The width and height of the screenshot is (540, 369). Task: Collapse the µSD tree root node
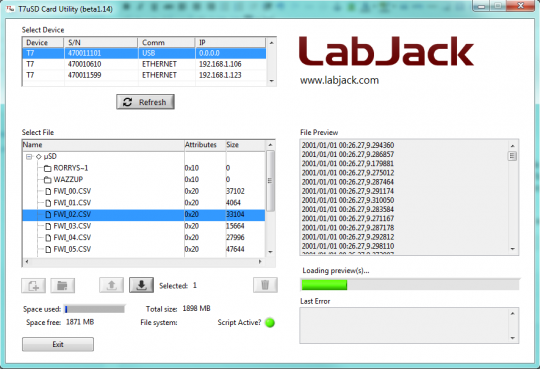[29, 157]
